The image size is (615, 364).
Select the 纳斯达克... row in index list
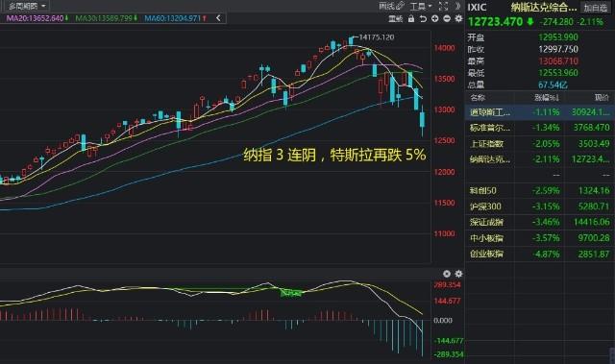[x=540, y=159]
